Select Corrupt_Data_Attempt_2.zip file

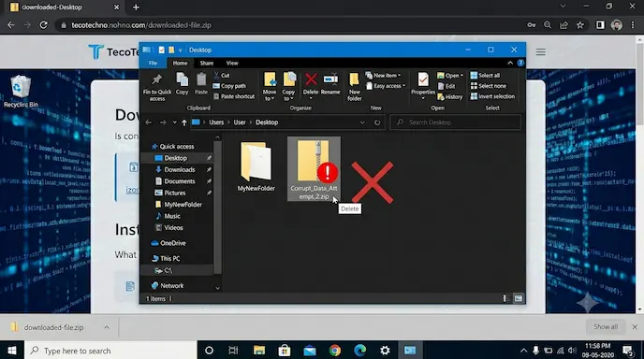point(314,169)
